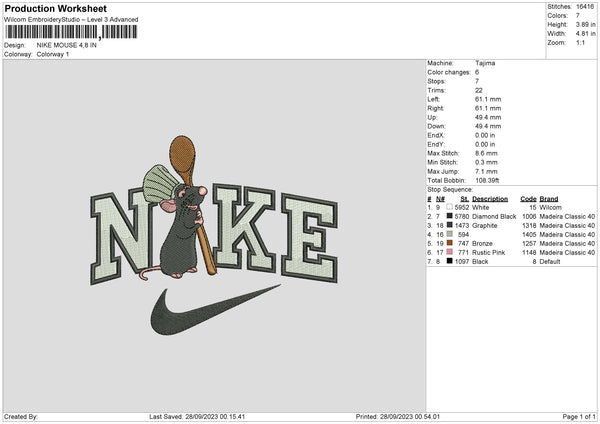Click the barcode under the worksheet title
This screenshot has height=424, width=600.
point(71,32)
